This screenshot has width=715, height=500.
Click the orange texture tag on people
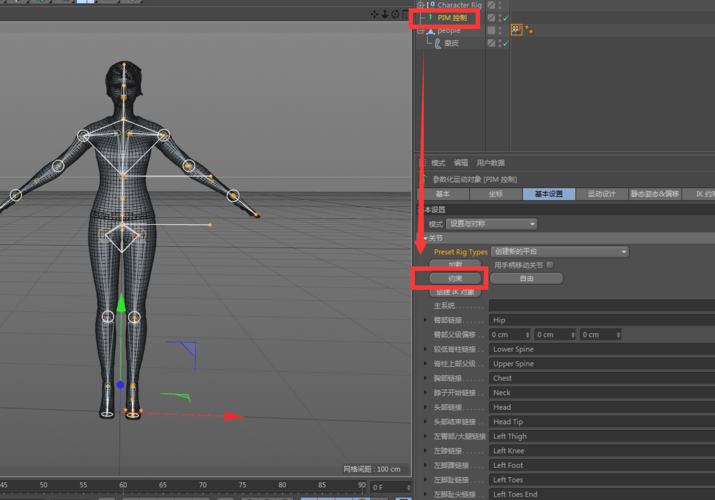pos(517,30)
